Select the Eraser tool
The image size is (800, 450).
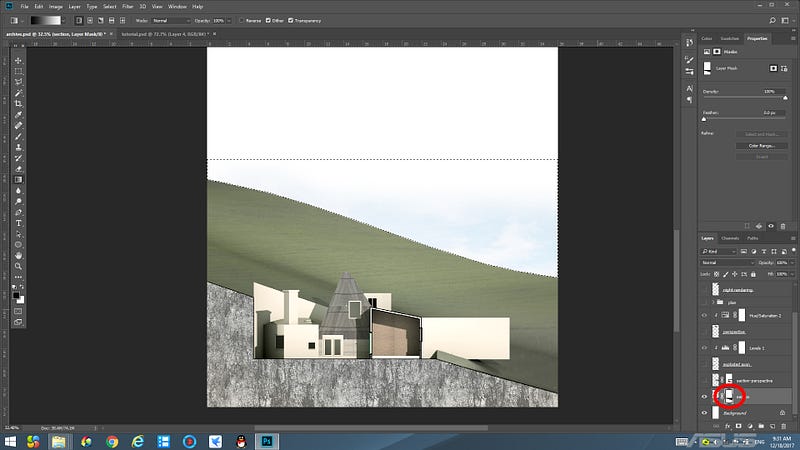[18, 169]
